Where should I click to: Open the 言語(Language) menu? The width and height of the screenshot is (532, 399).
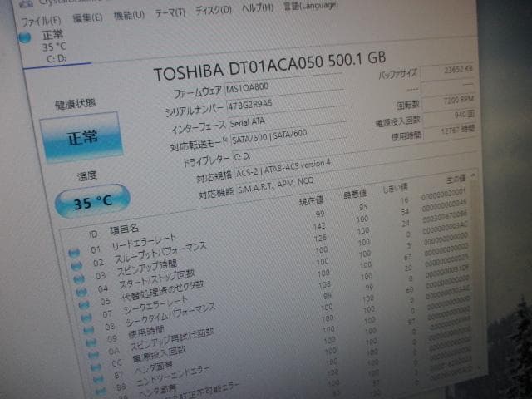coord(311,6)
